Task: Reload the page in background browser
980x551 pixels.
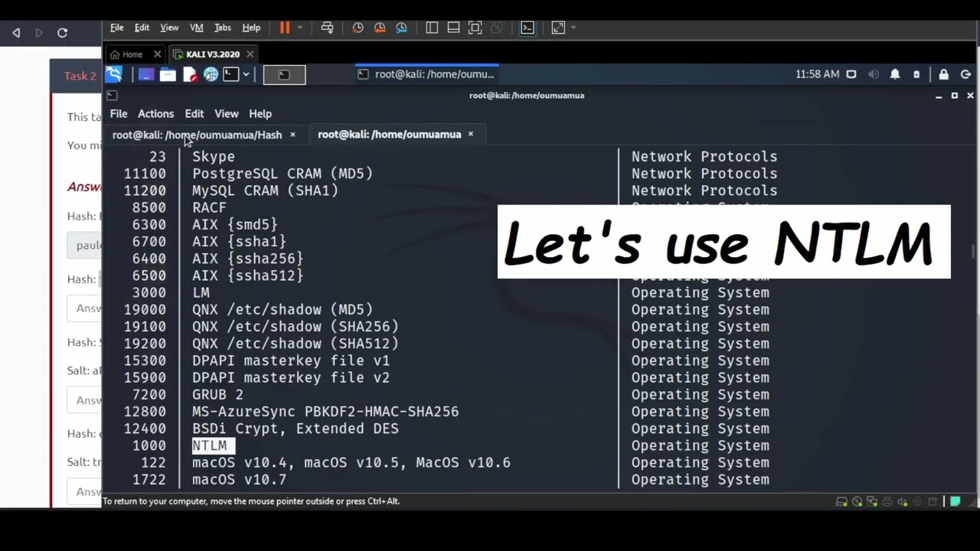Action: coord(63,32)
